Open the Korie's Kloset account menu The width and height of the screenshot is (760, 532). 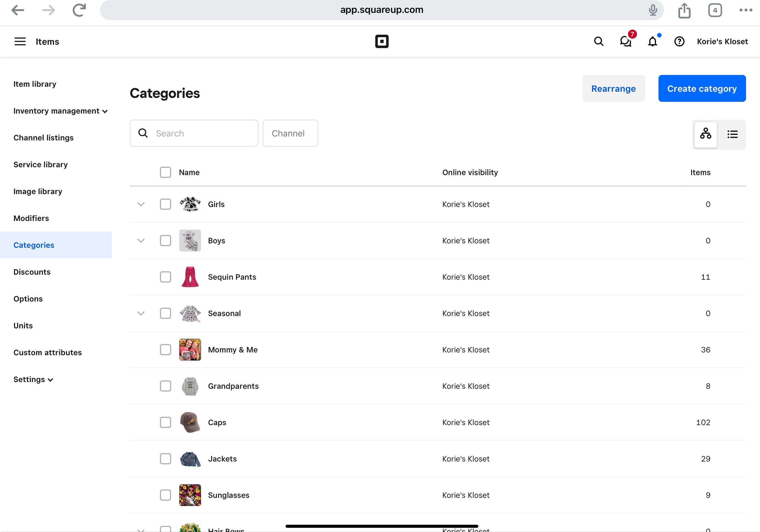click(722, 41)
